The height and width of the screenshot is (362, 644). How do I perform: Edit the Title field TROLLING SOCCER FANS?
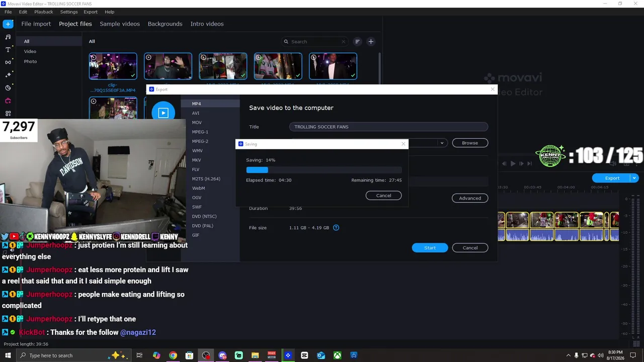(x=388, y=127)
